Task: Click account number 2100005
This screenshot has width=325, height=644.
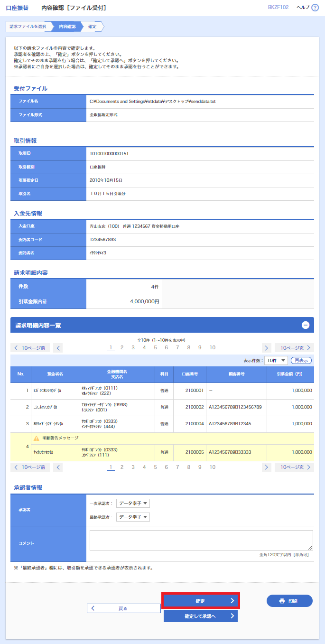Action: tap(195, 452)
